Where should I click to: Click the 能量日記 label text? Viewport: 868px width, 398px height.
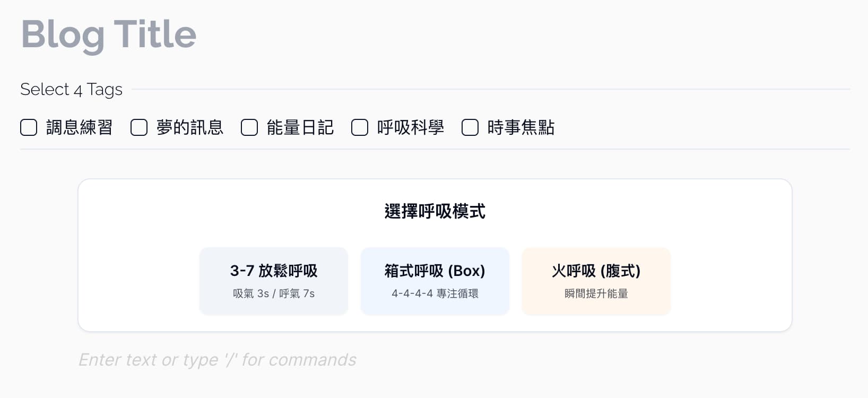click(300, 128)
